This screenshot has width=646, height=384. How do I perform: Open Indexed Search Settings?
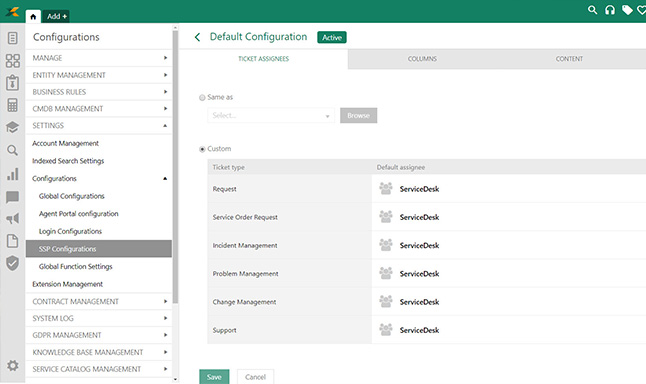pyautogui.click(x=68, y=161)
